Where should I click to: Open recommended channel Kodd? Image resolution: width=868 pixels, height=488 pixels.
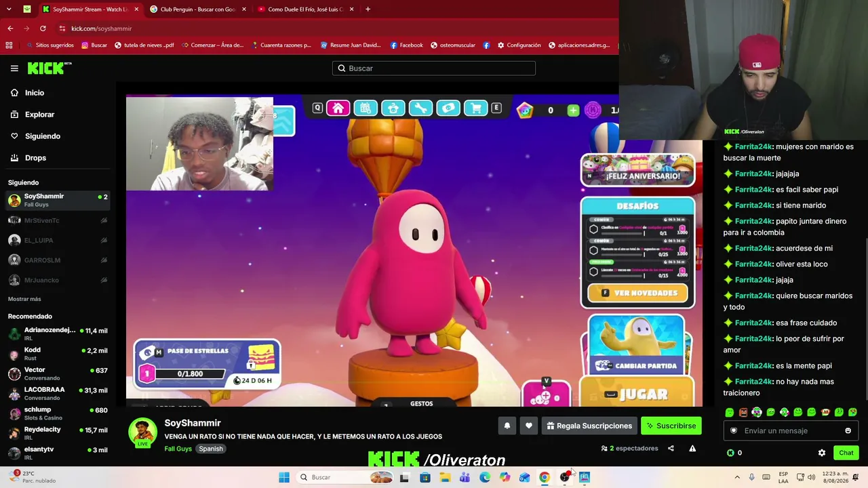point(57,354)
